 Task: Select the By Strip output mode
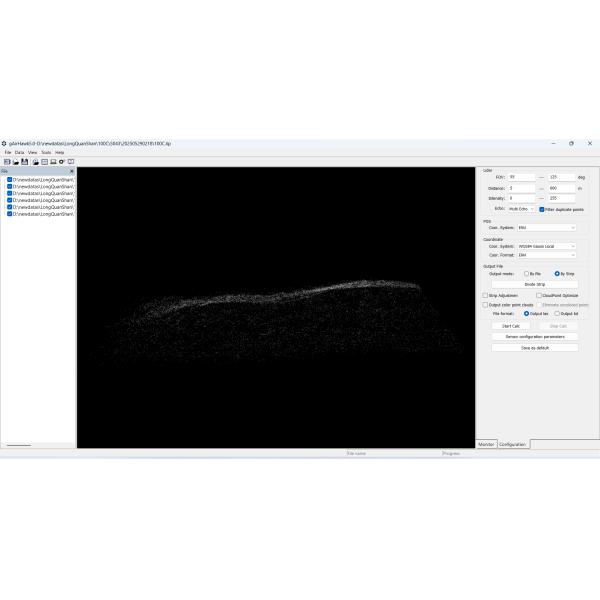pos(557,274)
